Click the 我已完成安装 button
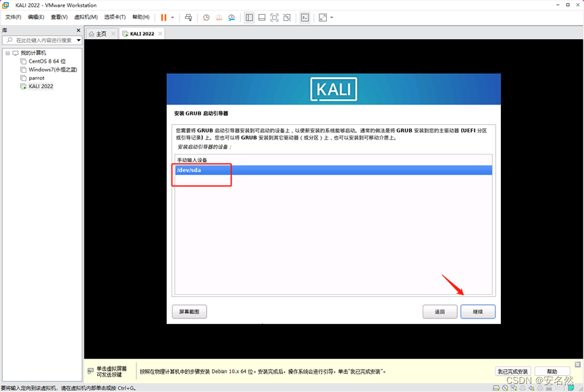The image size is (584, 392). point(513,371)
